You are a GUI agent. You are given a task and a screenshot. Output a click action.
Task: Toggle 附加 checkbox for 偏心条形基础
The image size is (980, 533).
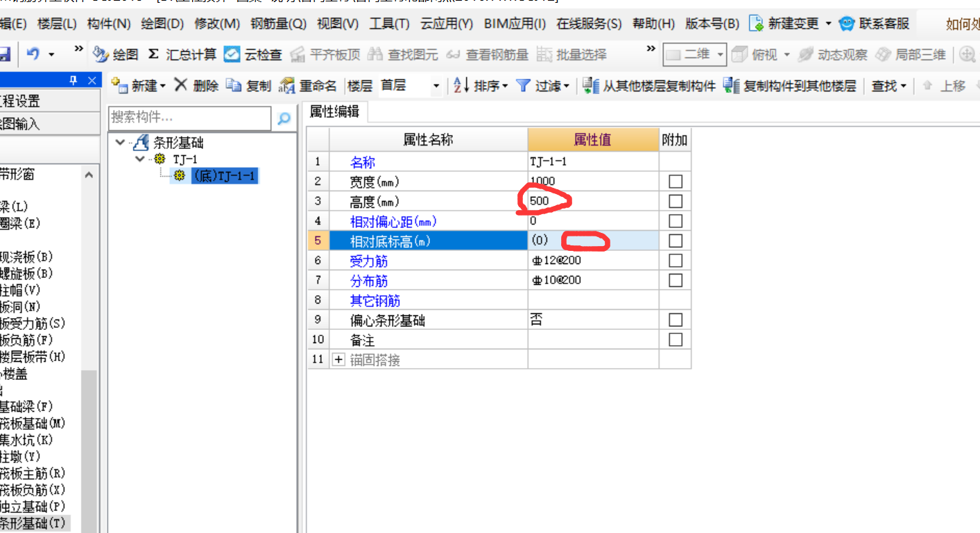[675, 320]
